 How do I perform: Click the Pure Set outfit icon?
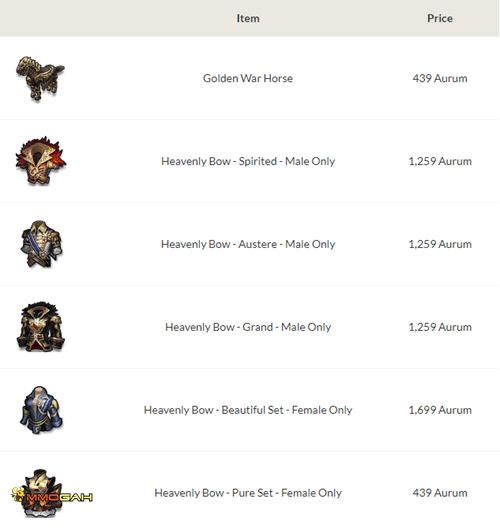click(x=41, y=493)
